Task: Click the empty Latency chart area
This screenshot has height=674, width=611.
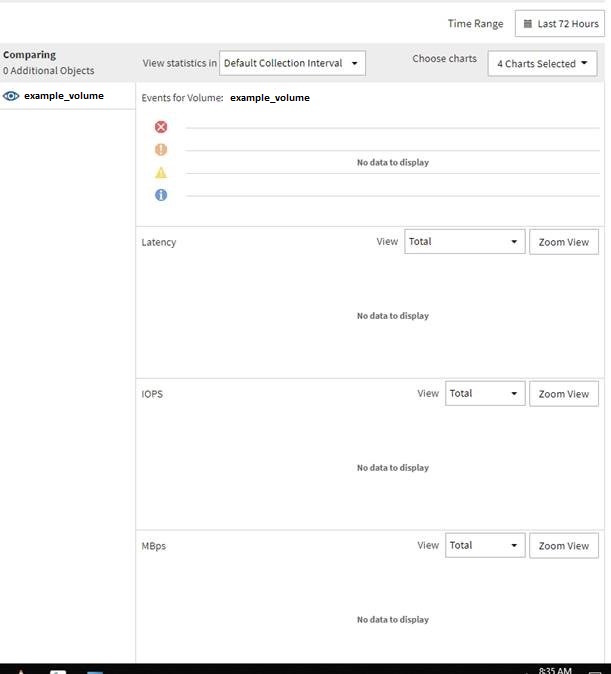Action: point(392,316)
